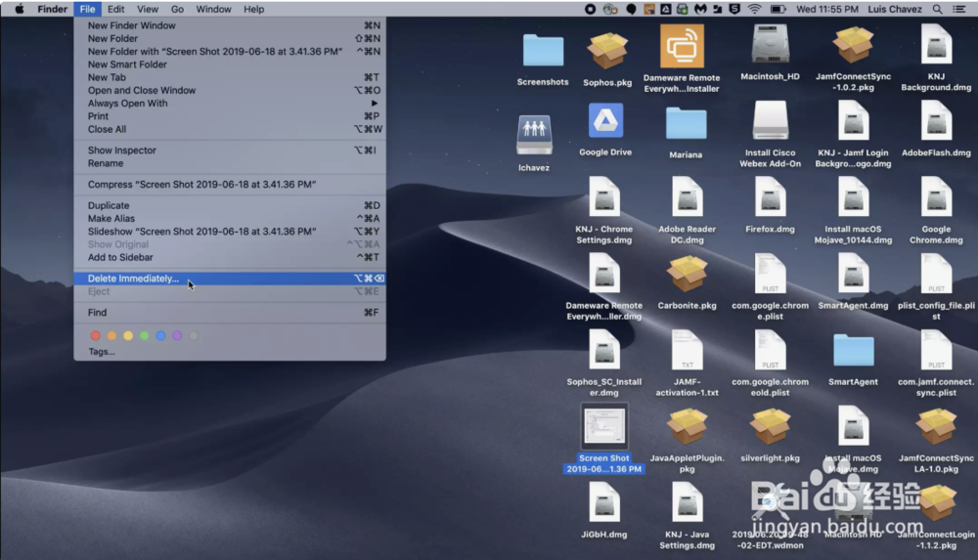Apply the red tag color
Viewport: 978px width, 560px height.
pyautogui.click(x=96, y=335)
